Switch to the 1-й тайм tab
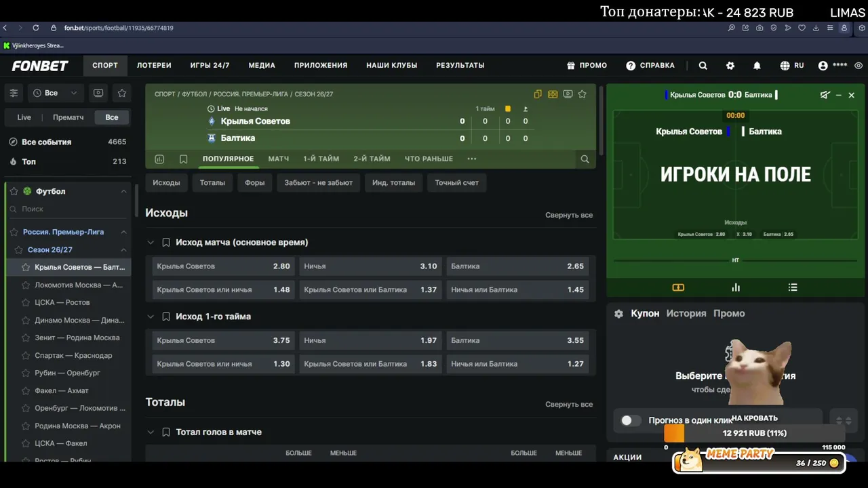Screen dimensions: 868x488 point(321,159)
